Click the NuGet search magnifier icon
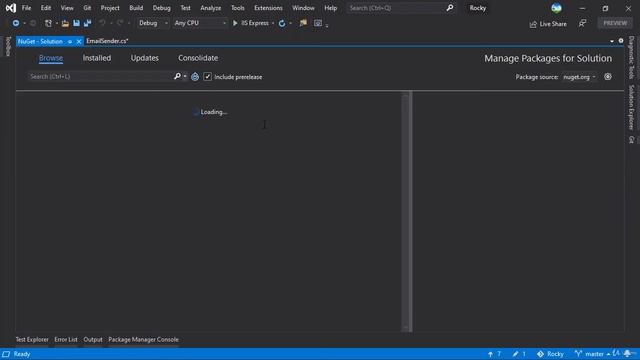This screenshot has width=640, height=360. click(x=177, y=76)
